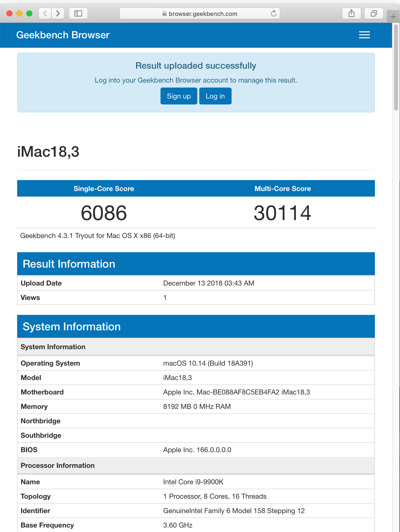Click the blue System Information section header
Image resolution: width=400 pixels, height=532 pixels.
coord(196,327)
